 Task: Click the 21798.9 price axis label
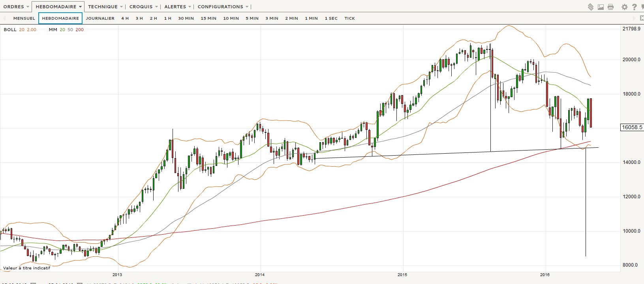click(631, 29)
